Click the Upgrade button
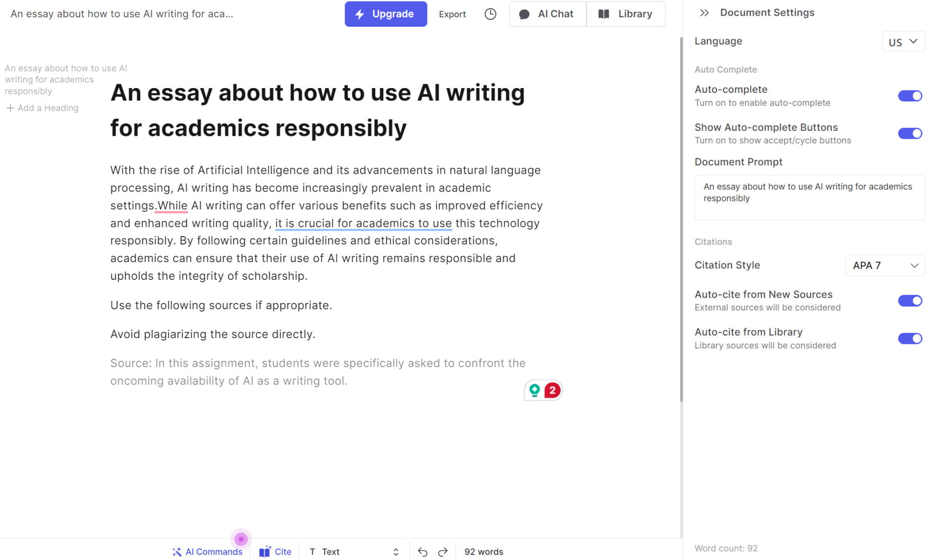Screen dimensions: 934x560 click(x=386, y=14)
